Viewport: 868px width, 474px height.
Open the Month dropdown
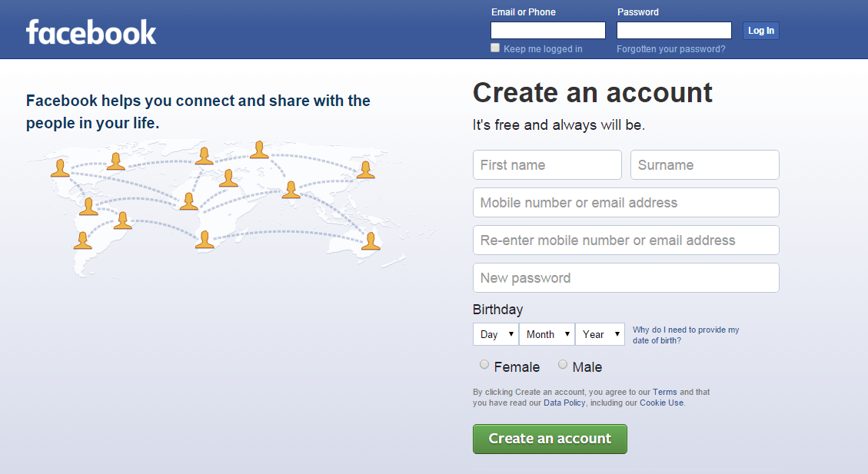click(547, 333)
